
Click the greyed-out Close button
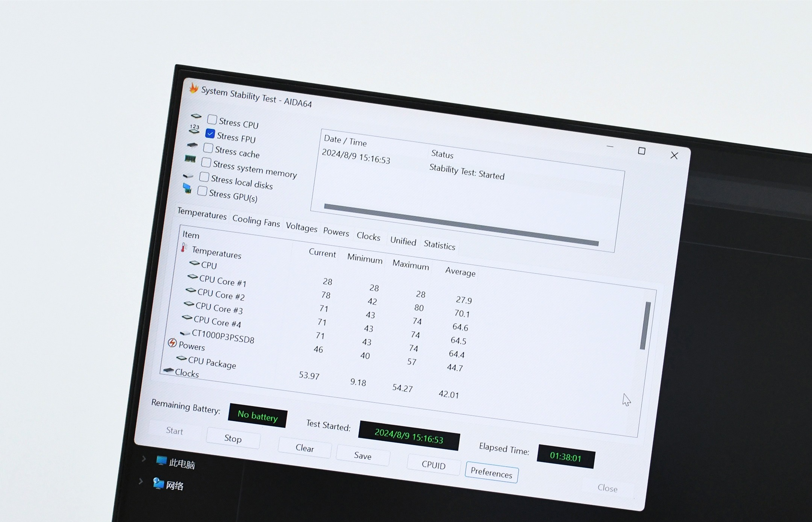click(x=607, y=488)
